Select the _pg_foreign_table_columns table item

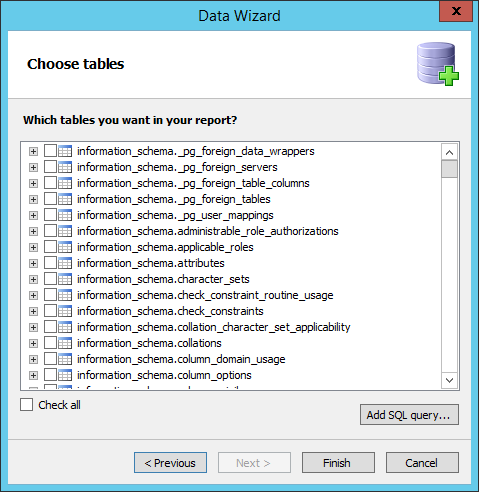193,183
